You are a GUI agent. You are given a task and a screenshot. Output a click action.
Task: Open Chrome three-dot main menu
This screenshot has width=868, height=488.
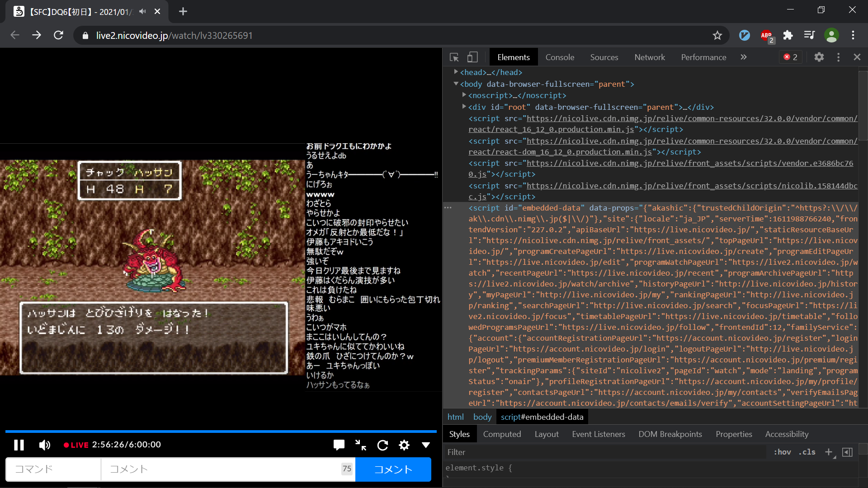pos(853,35)
